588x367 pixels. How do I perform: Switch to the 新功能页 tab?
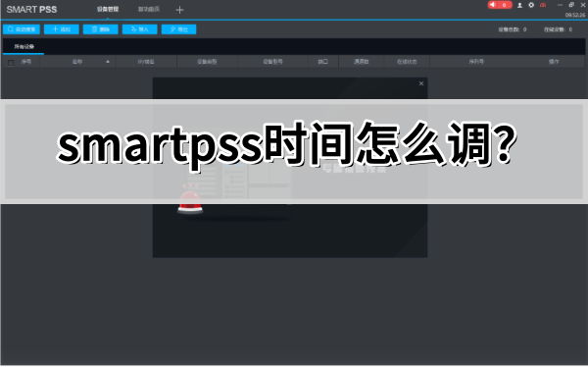pyautogui.click(x=149, y=9)
